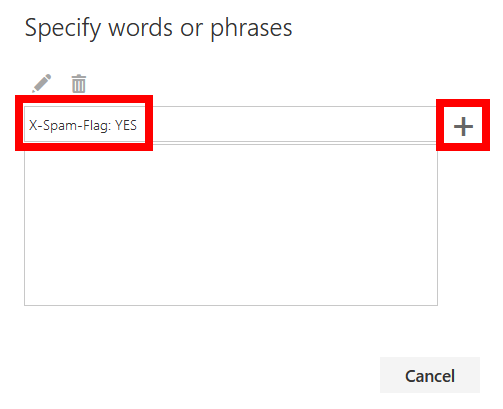This screenshot has width=503, height=409.
Task: Select the plus sign next to the input
Action: pos(463,126)
